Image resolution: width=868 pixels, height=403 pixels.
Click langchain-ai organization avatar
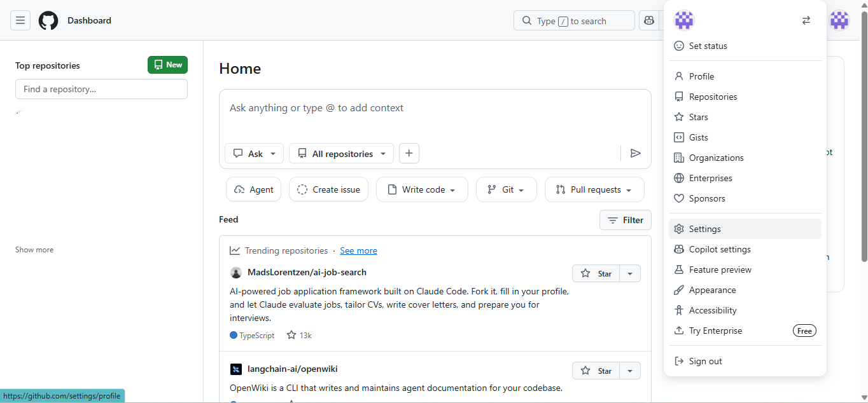[236, 369]
